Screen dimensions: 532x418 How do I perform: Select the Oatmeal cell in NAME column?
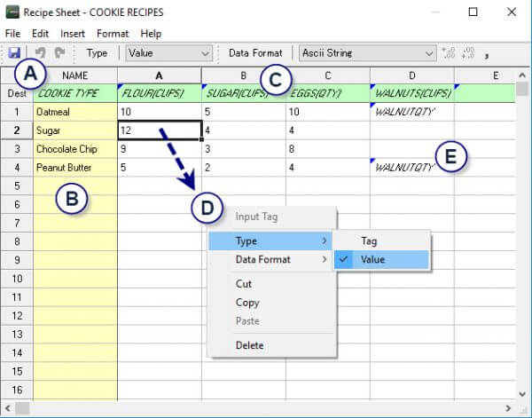pos(75,113)
